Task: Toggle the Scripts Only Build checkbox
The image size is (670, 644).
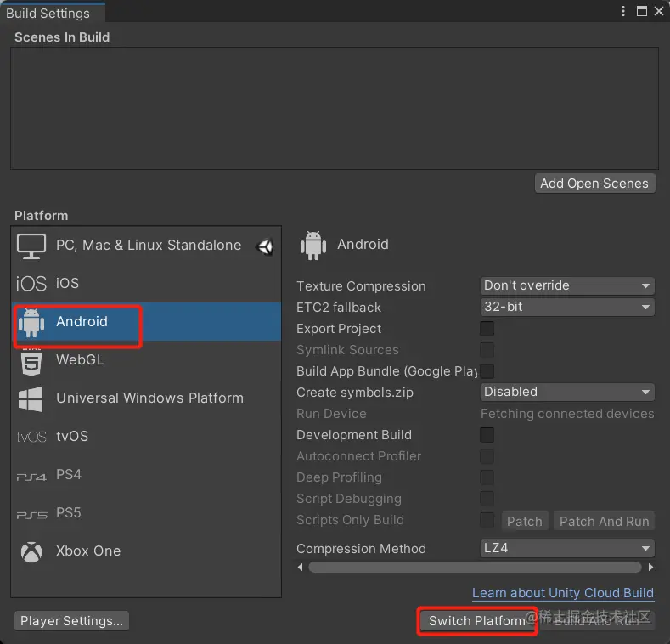Action: (x=487, y=520)
